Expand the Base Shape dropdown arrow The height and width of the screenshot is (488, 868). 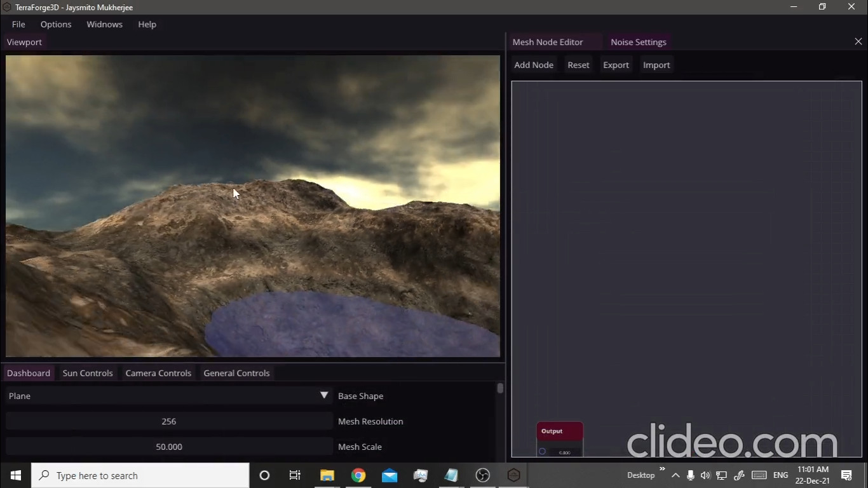324,395
